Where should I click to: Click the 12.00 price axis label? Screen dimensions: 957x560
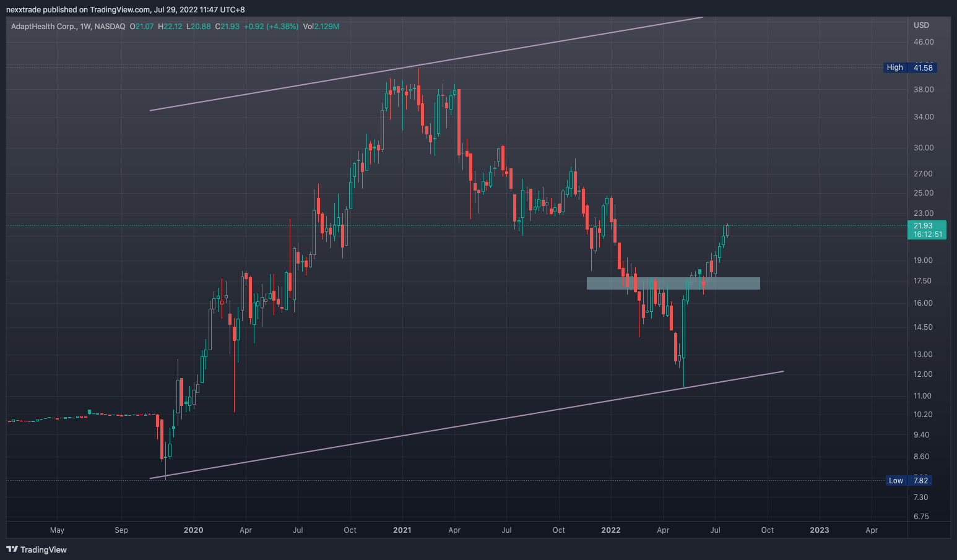[923, 374]
